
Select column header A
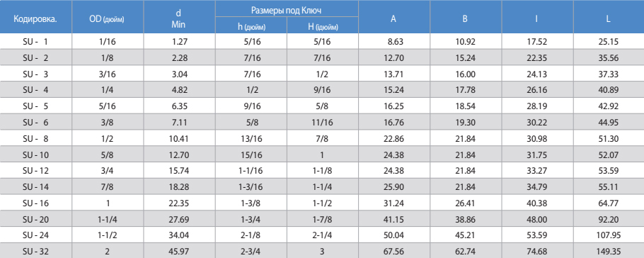393,19
